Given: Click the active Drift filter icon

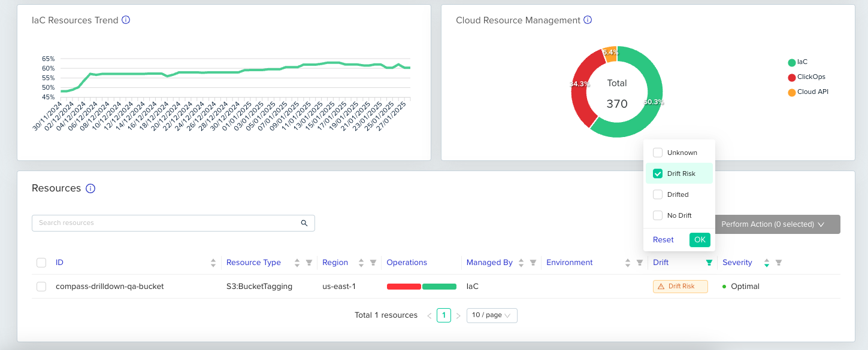Looking at the screenshot, I should tap(709, 263).
